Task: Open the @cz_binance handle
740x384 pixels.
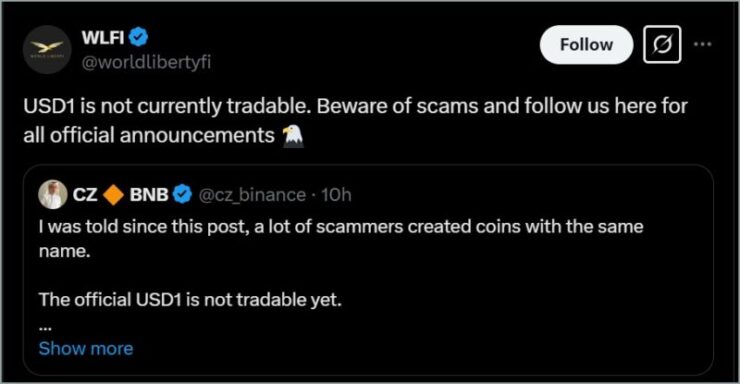Action: (252, 195)
